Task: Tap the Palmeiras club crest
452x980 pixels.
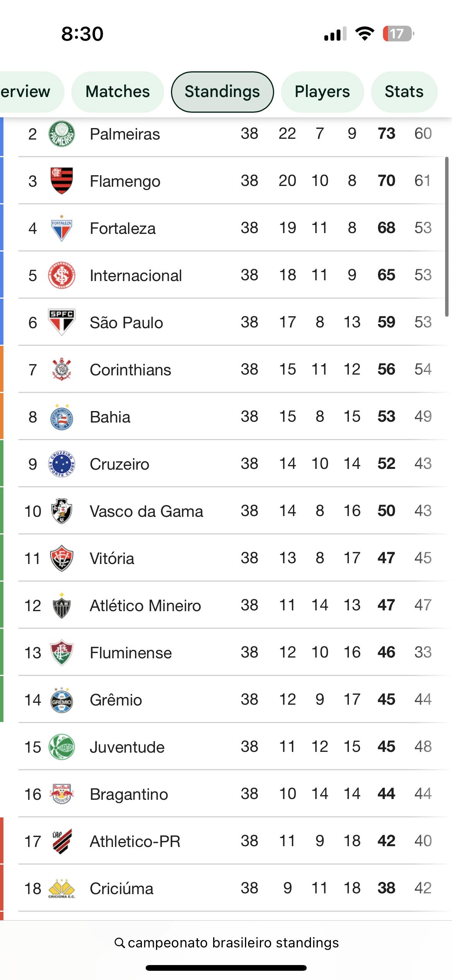Action: (x=61, y=134)
